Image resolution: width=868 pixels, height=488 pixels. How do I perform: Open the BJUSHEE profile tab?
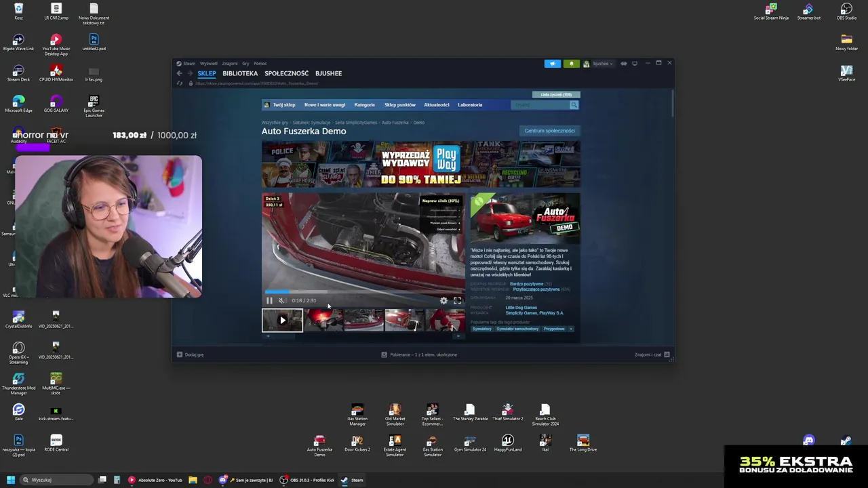pos(328,73)
